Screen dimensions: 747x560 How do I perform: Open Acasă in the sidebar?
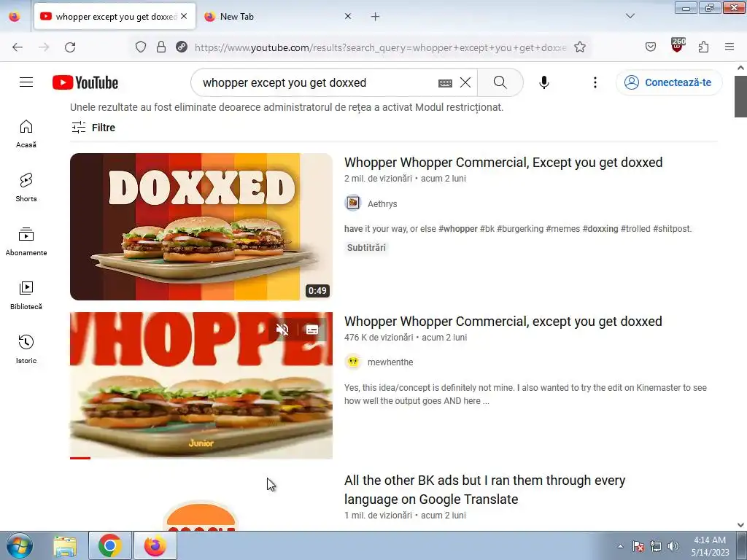26,134
